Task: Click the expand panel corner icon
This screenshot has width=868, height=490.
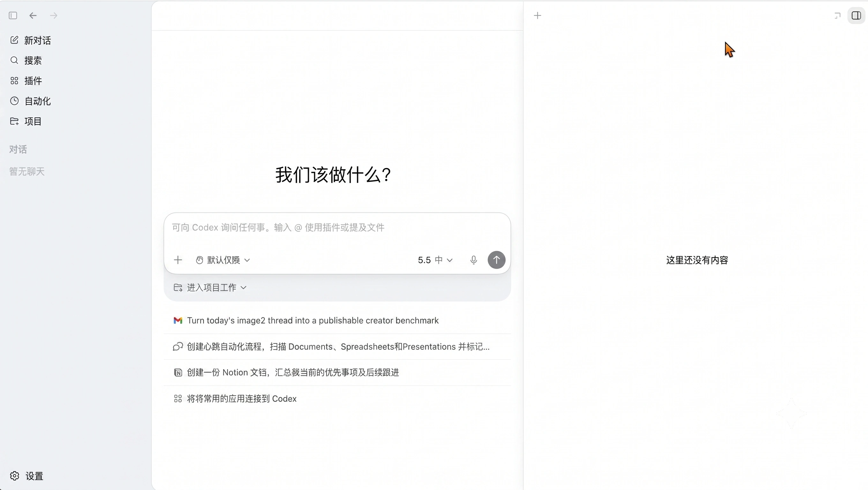Action: pyautogui.click(x=837, y=16)
